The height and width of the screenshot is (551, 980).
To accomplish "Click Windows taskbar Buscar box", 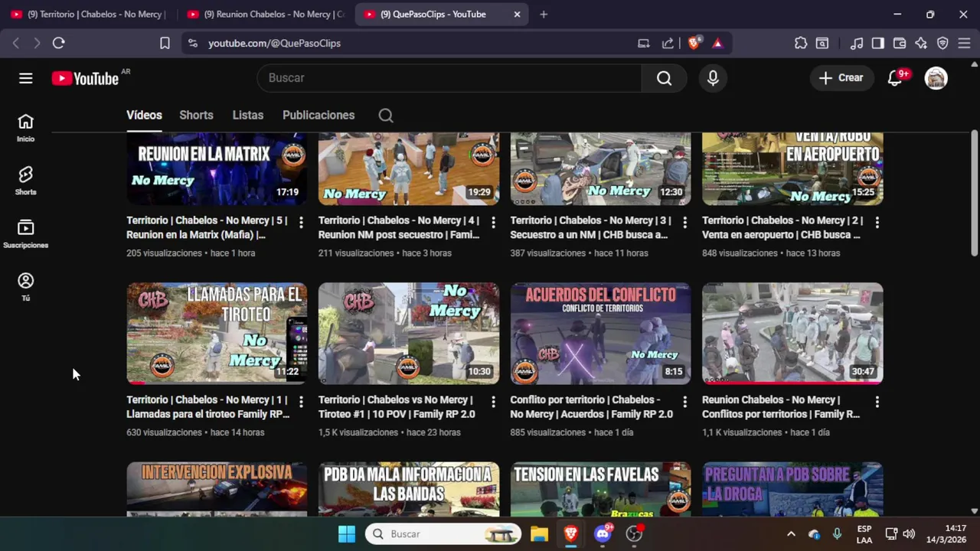I will (443, 534).
